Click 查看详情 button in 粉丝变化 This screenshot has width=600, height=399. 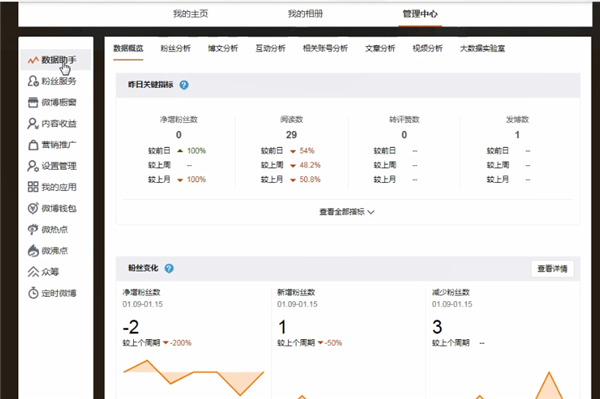pyautogui.click(x=552, y=269)
